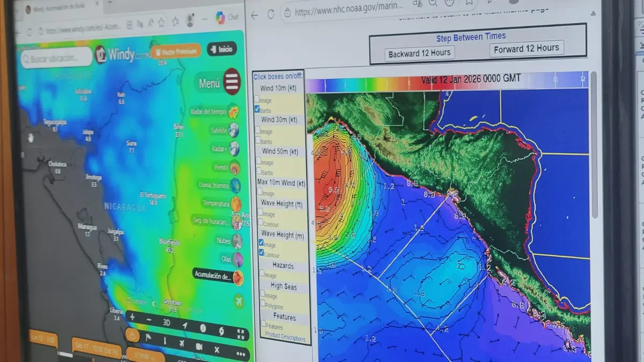Enable Features checkbox
This screenshot has width=644, height=362.
tap(264, 324)
